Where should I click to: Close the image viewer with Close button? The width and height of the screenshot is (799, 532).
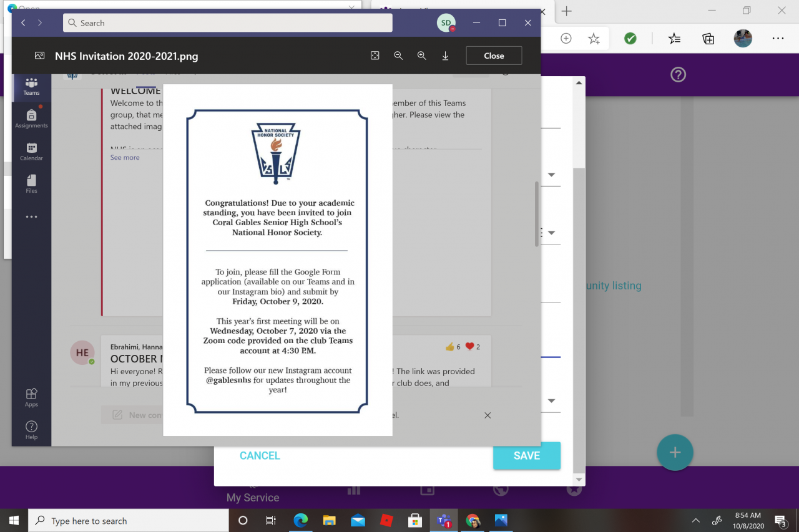[494, 56]
